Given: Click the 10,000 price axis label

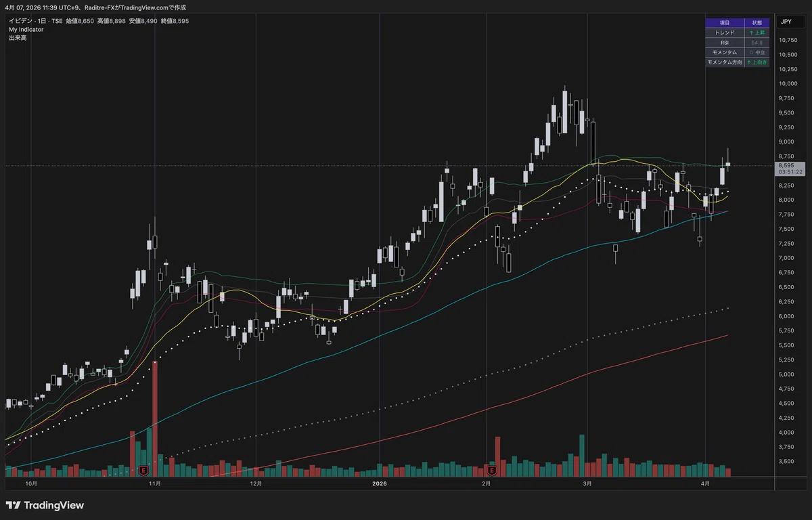Looking at the screenshot, I should pyautogui.click(x=787, y=84).
